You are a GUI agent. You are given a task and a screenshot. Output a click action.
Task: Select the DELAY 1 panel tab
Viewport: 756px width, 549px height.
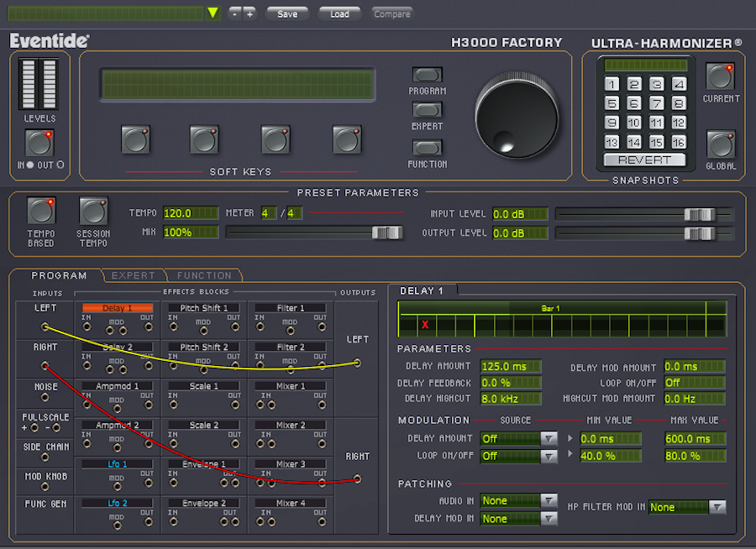coord(422,290)
